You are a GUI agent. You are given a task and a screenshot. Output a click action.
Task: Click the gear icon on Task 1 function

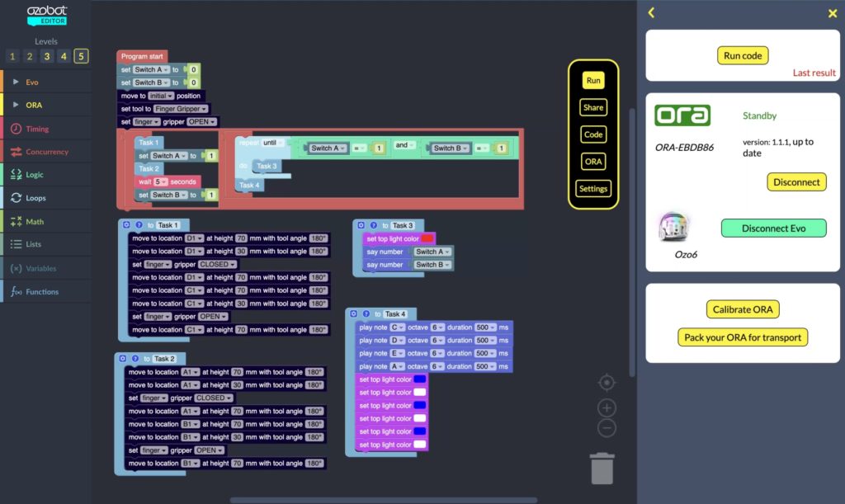click(126, 225)
